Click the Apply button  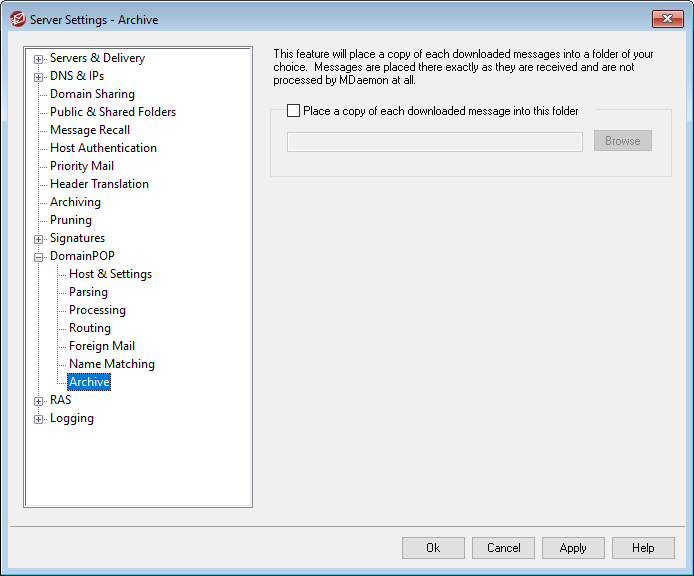click(573, 548)
